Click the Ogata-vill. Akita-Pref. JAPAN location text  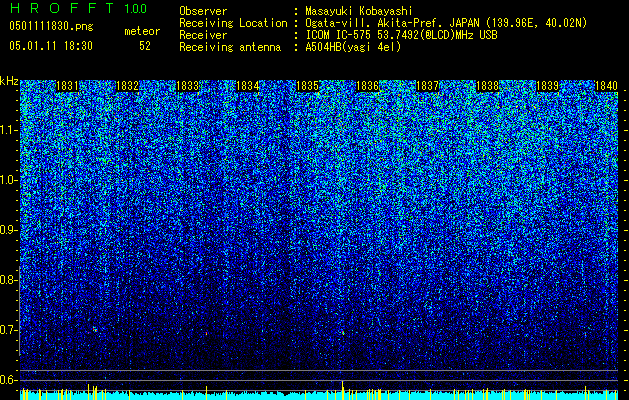click(x=446, y=23)
